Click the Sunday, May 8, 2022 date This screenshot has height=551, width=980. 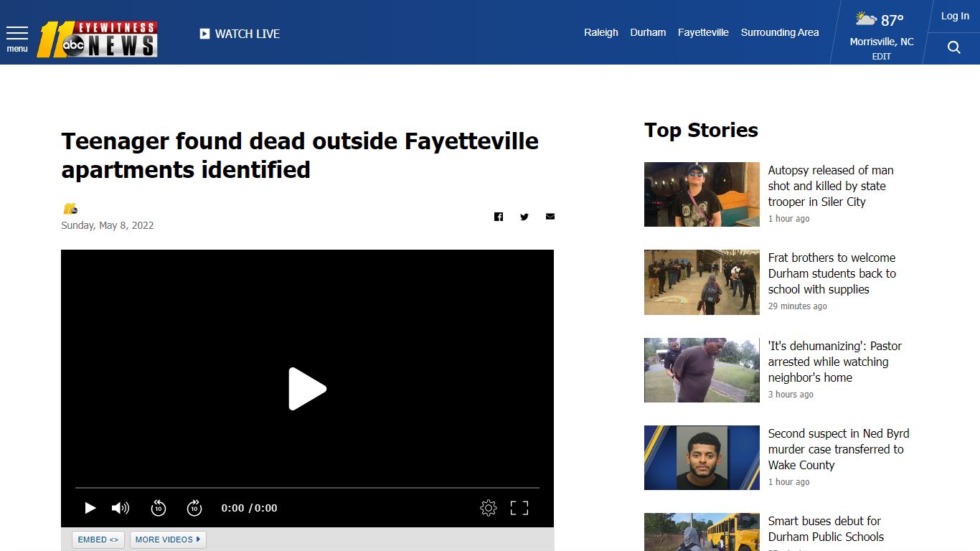[108, 225]
